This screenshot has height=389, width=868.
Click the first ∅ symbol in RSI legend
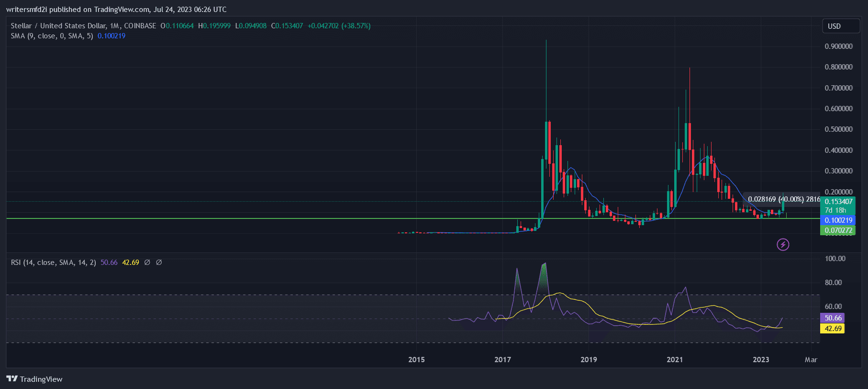click(x=147, y=263)
